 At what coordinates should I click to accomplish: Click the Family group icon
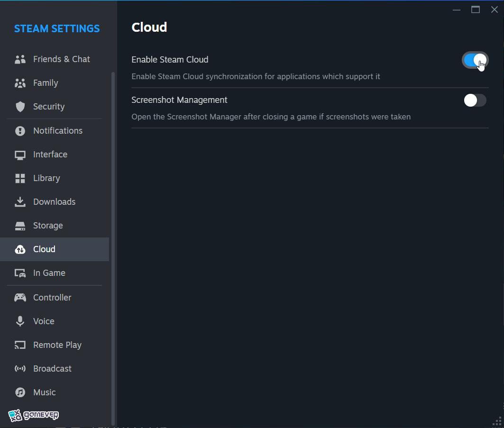point(20,83)
